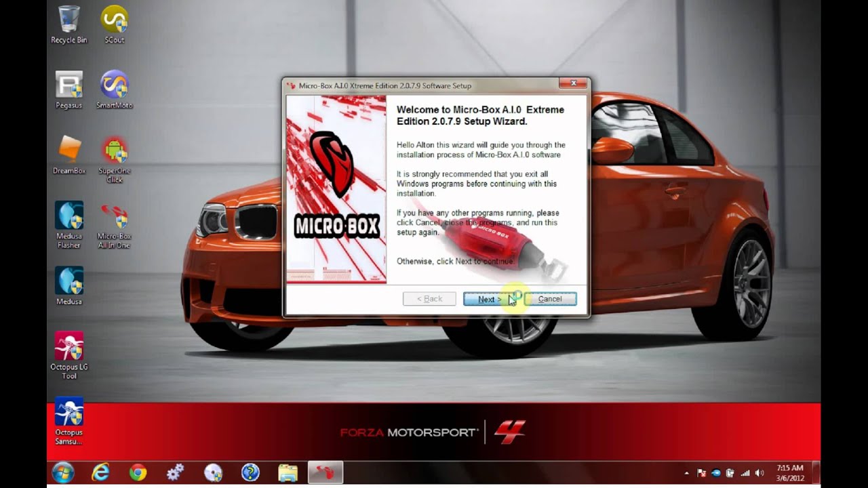
Task: Click the disabled Back button
Action: pos(429,299)
